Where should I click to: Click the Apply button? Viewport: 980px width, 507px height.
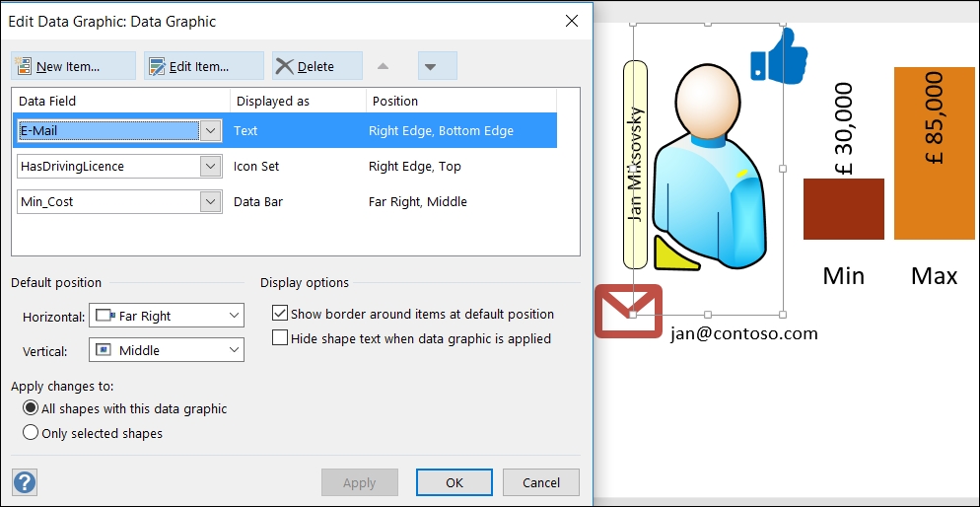tap(360, 482)
